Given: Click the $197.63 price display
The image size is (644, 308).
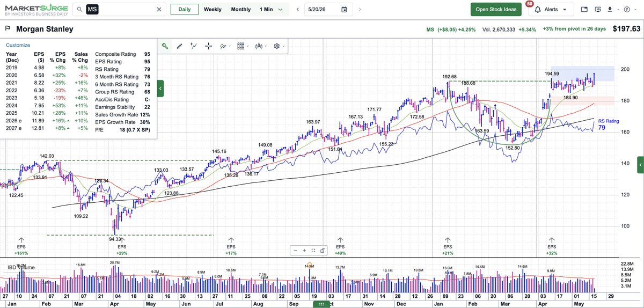Looking at the screenshot, I should (x=626, y=29).
